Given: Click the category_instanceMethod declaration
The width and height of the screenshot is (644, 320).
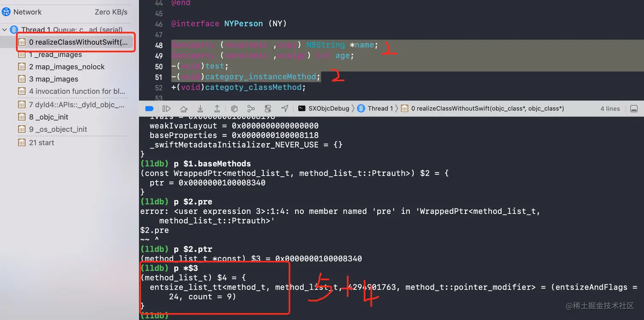Looking at the screenshot, I should pyautogui.click(x=246, y=77).
